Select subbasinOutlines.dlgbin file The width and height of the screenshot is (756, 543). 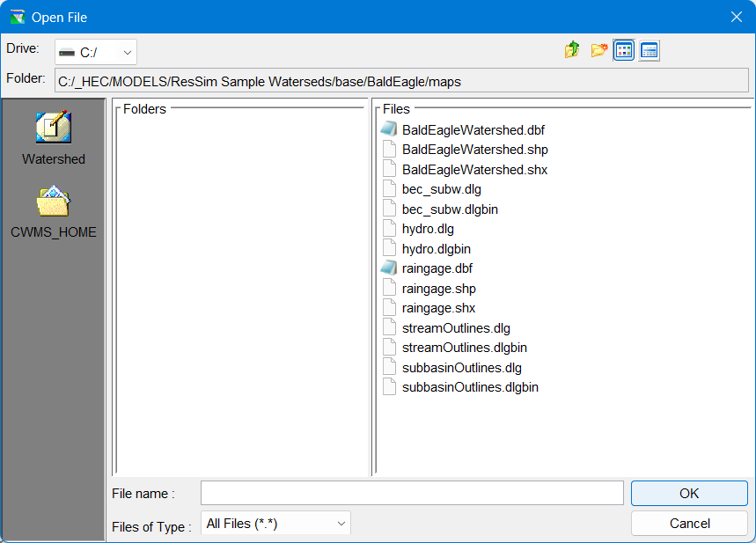470,387
